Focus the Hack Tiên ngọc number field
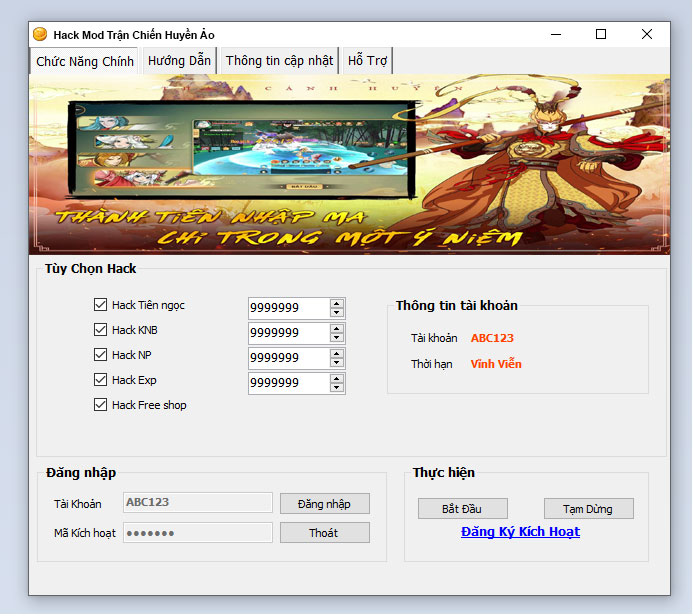 point(289,308)
